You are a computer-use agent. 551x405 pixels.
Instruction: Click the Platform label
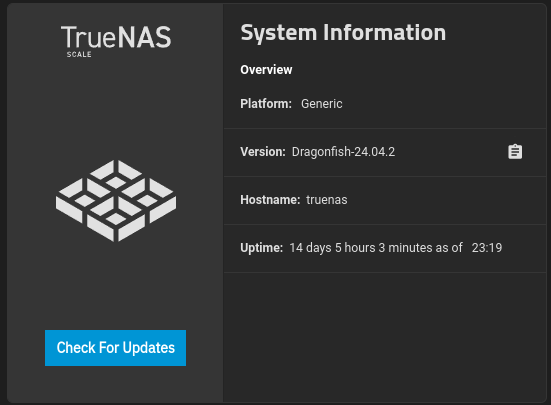266,104
